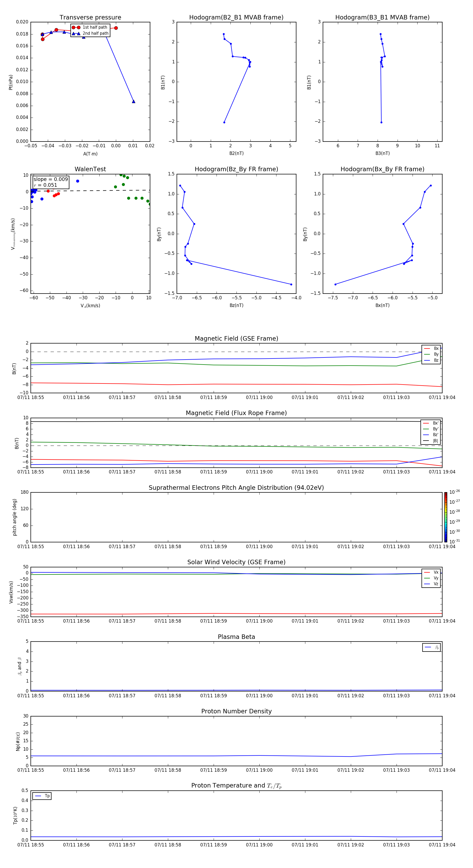Select 'Vz' in the velocity legend

pos(431,584)
